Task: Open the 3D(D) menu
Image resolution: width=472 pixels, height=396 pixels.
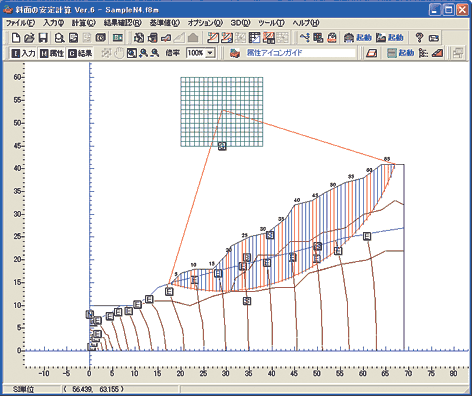Action: 240,23
